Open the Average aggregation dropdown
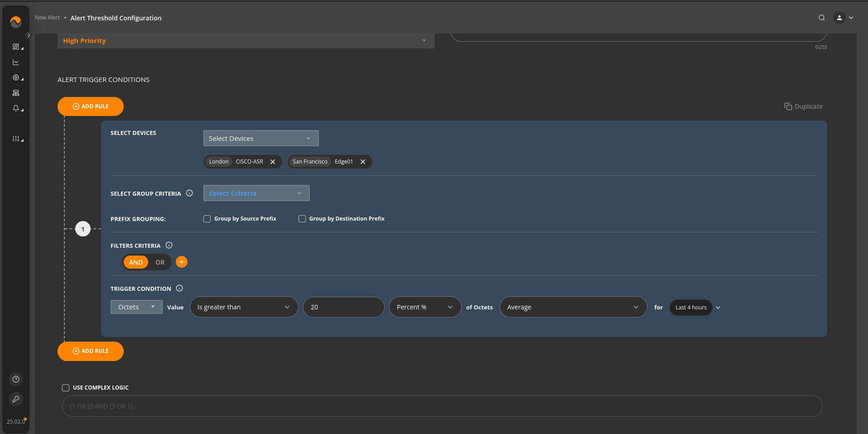Viewport: 868px width, 434px height. [573, 307]
